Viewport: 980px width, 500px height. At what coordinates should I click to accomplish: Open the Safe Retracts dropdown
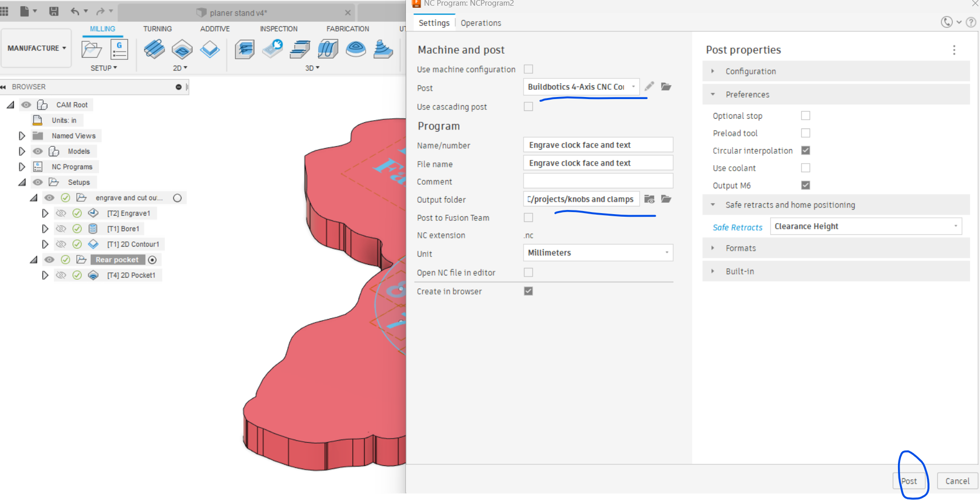pyautogui.click(x=866, y=227)
